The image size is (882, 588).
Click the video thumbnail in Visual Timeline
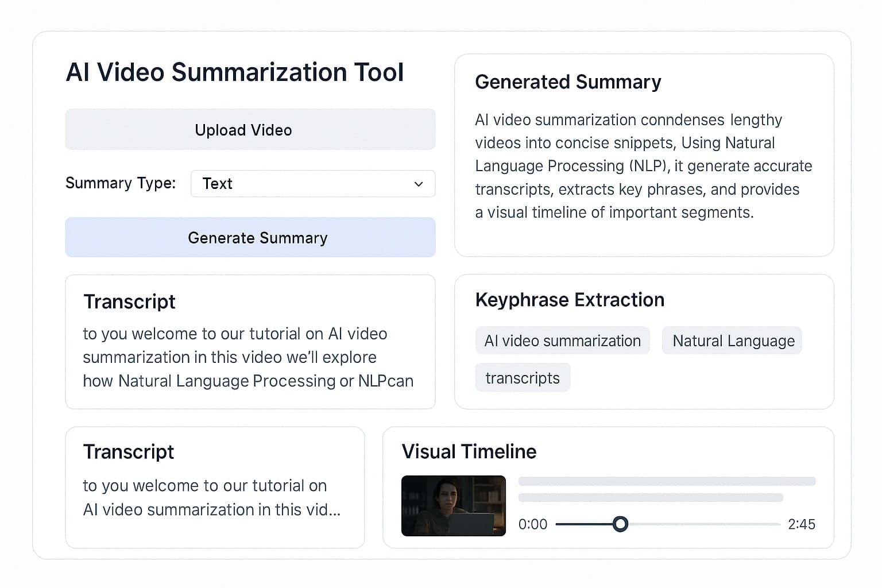[453, 506]
